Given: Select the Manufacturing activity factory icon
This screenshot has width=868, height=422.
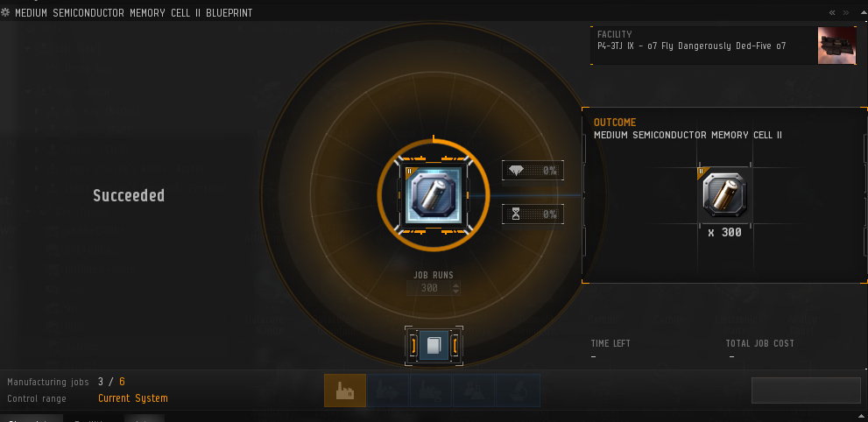Looking at the screenshot, I should click(x=345, y=390).
